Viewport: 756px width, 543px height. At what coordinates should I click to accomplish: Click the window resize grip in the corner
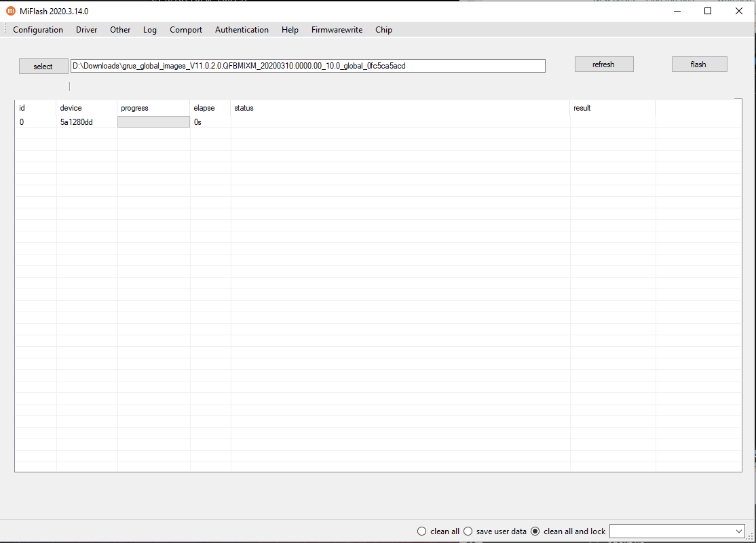[750, 536]
